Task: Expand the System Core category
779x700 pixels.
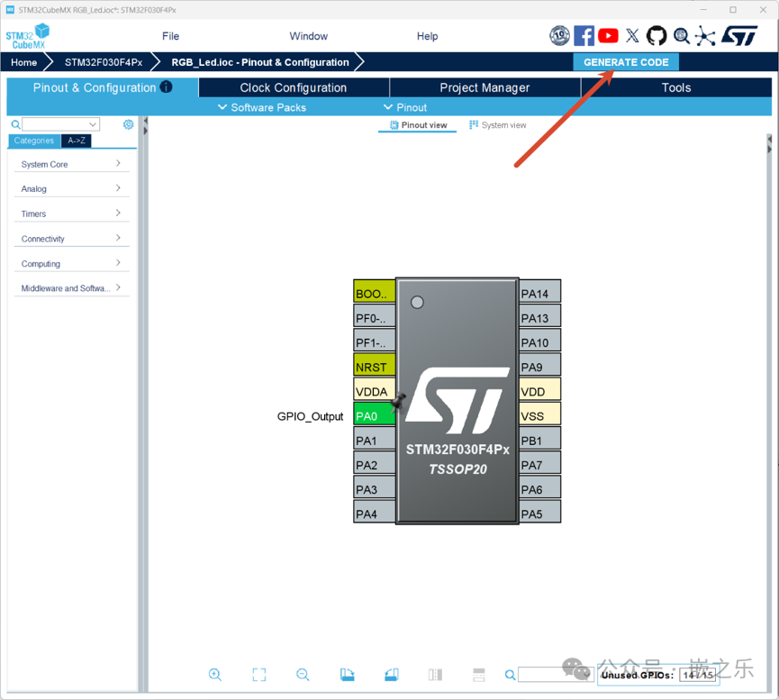Action: click(71, 164)
